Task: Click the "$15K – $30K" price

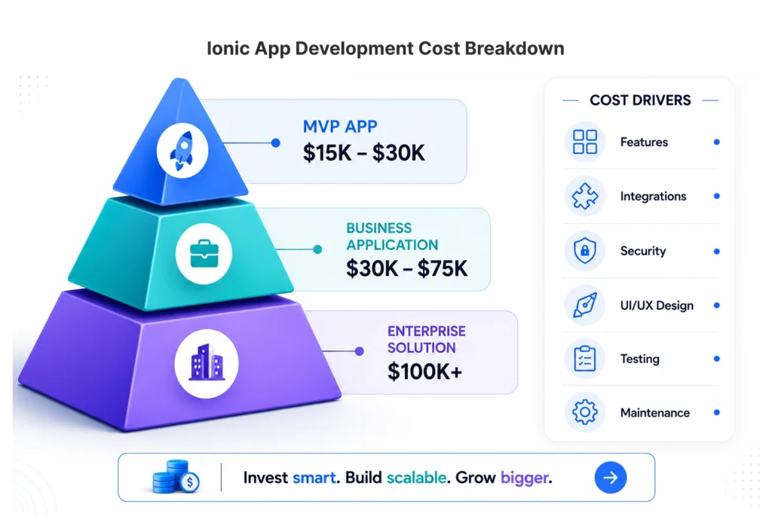Action: point(364,152)
